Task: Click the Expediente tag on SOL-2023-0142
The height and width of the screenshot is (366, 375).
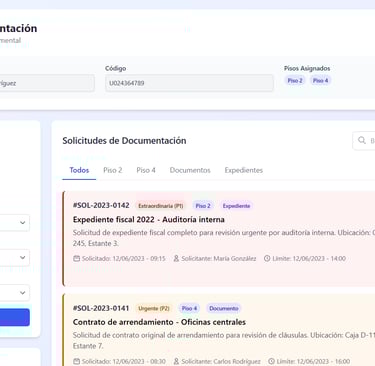Action: pyautogui.click(x=236, y=206)
